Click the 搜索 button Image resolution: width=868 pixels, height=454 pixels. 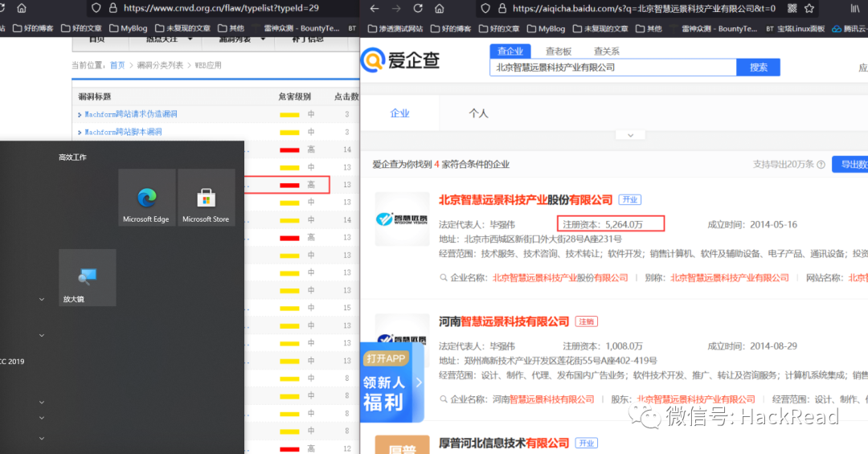[759, 67]
